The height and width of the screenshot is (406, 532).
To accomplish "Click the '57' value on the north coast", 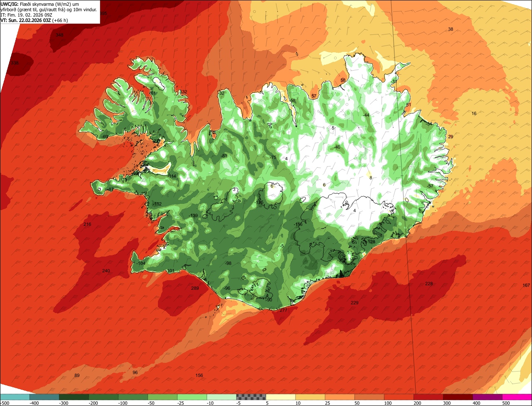I will point(314,96).
